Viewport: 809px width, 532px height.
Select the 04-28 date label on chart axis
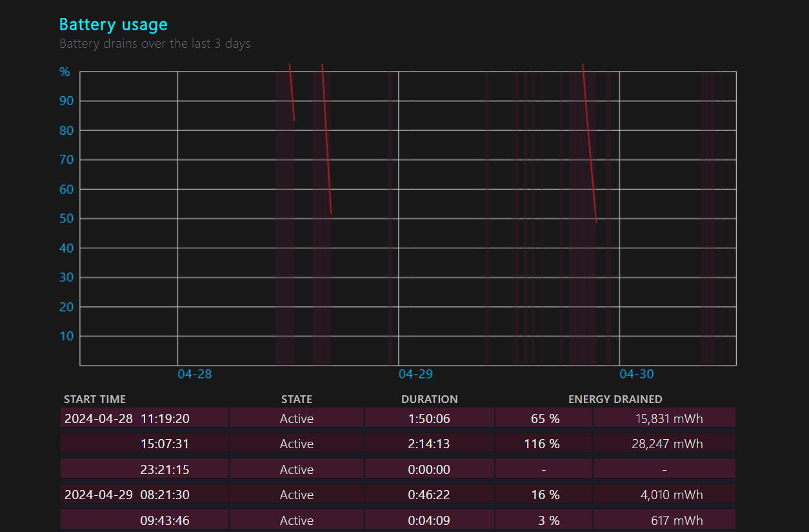(194, 374)
